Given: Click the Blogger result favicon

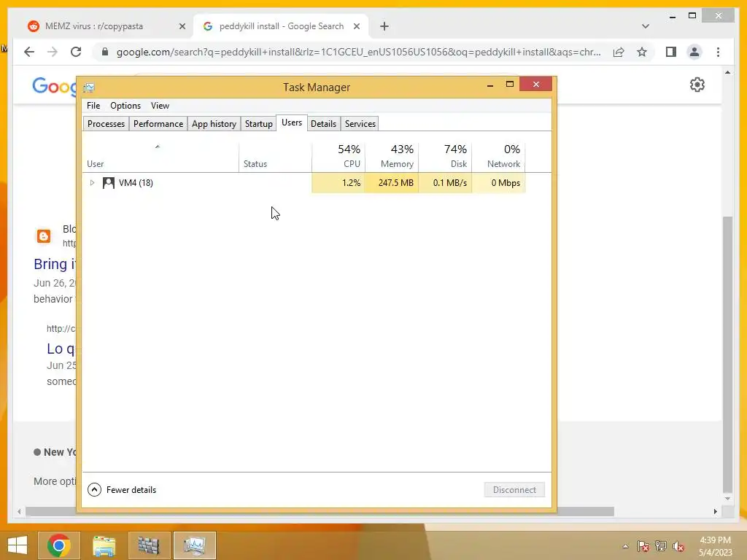Looking at the screenshot, I should coord(44,236).
